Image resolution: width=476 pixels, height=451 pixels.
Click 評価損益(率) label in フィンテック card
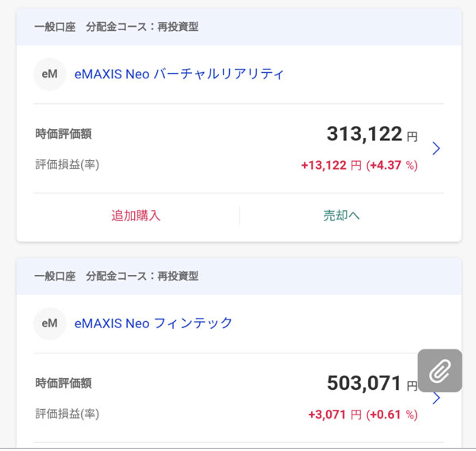coord(67,414)
